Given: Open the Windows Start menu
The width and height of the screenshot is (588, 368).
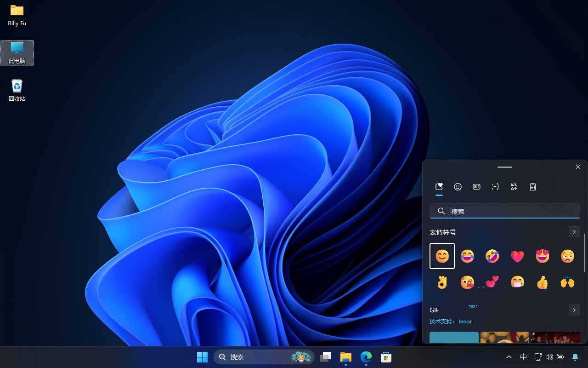Looking at the screenshot, I should click(x=202, y=357).
